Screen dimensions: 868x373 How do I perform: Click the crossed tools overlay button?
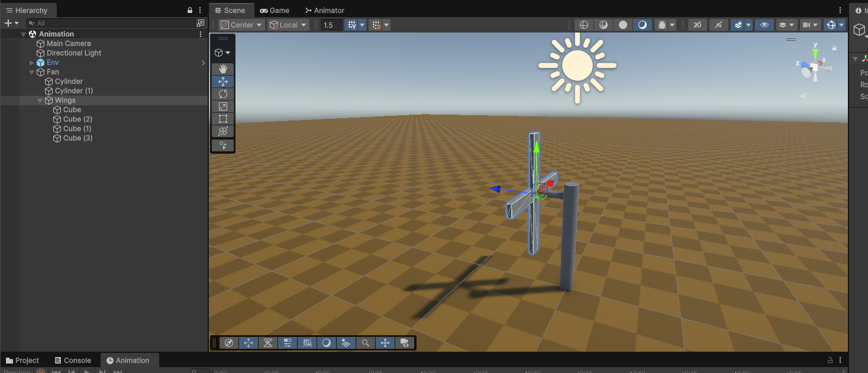268,343
